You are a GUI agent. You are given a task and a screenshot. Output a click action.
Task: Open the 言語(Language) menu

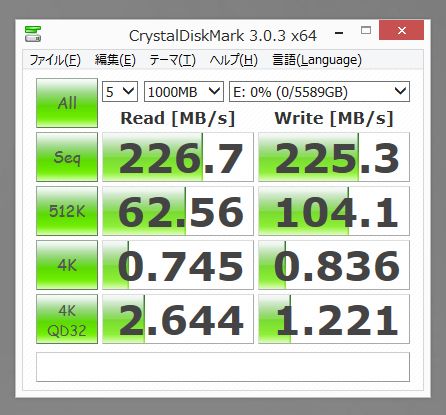[317, 60]
